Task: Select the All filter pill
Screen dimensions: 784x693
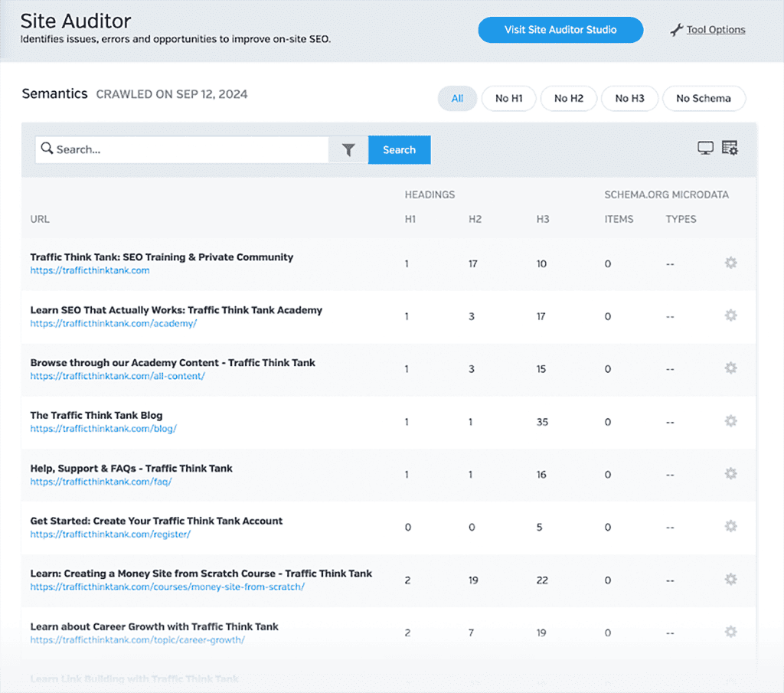Action: pyautogui.click(x=457, y=98)
